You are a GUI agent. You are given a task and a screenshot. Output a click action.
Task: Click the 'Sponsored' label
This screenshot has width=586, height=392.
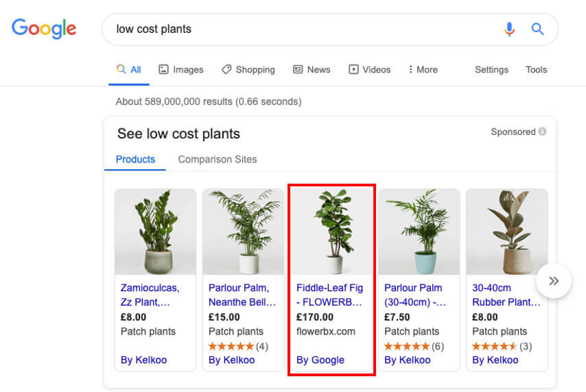click(x=513, y=132)
